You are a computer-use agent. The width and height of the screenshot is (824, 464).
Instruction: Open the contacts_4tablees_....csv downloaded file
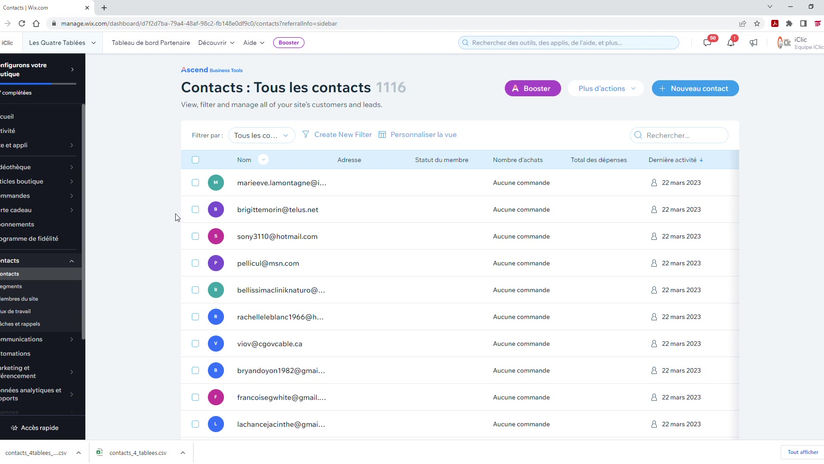point(36,452)
